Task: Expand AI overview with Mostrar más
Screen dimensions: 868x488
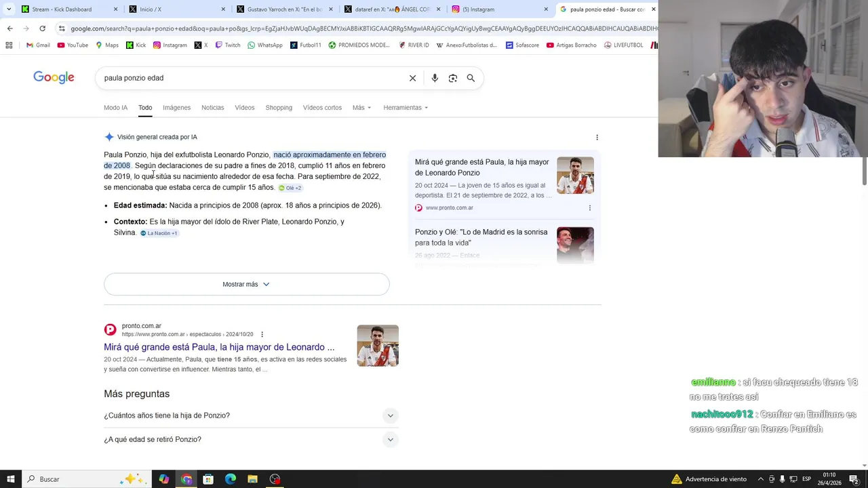Action: (246, 284)
